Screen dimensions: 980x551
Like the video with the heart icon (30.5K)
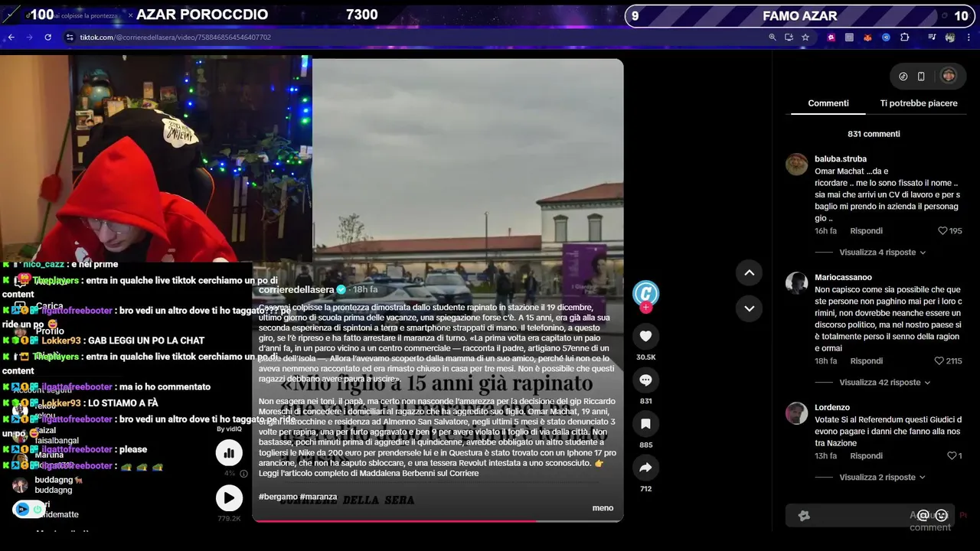point(645,336)
